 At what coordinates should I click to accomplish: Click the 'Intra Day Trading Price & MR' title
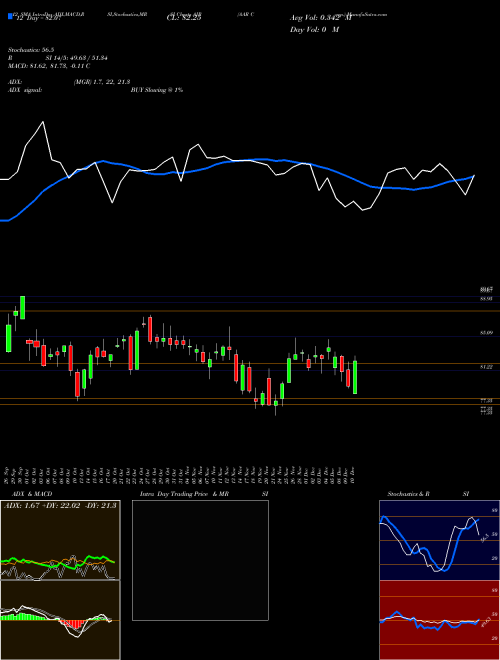[185, 494]
